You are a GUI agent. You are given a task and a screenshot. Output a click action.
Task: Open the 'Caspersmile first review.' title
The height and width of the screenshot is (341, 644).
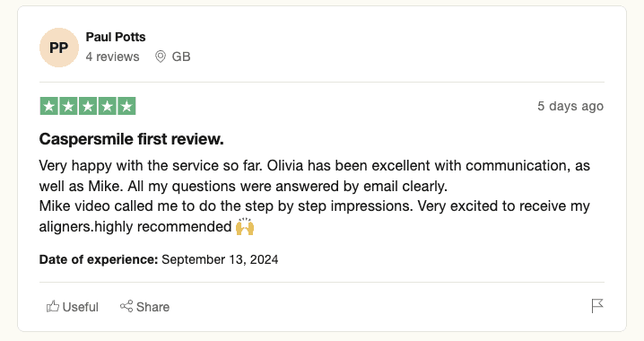coord(132,139)
